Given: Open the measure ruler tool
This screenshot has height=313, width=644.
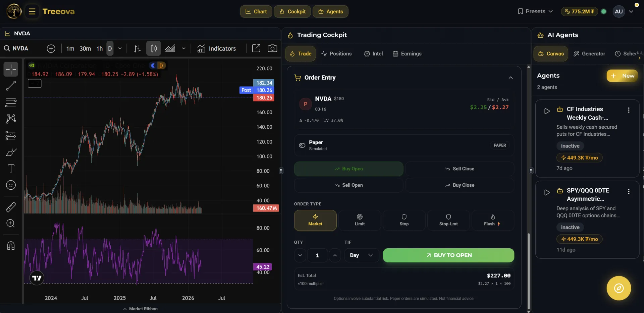Looking at the screenshot, I should (11, 207).
